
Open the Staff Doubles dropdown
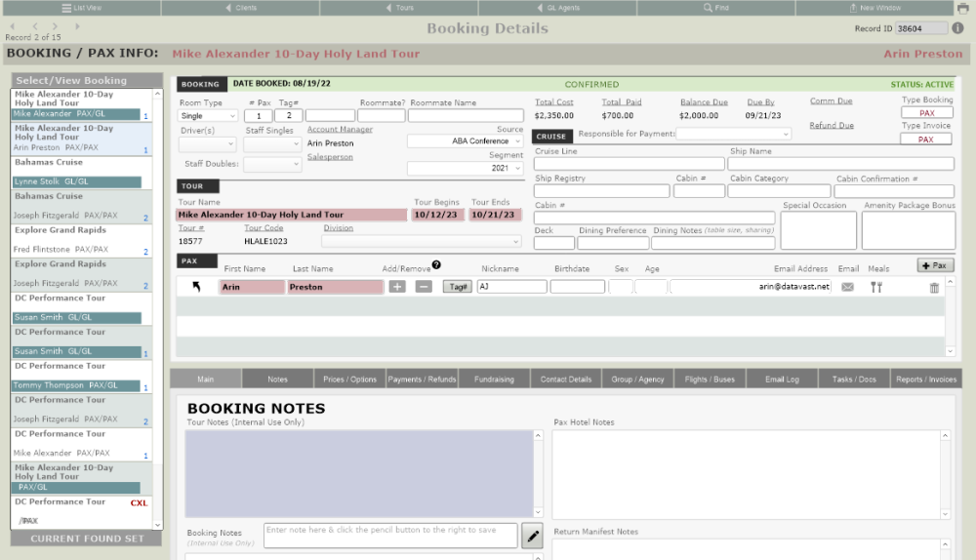click(272, 164)
